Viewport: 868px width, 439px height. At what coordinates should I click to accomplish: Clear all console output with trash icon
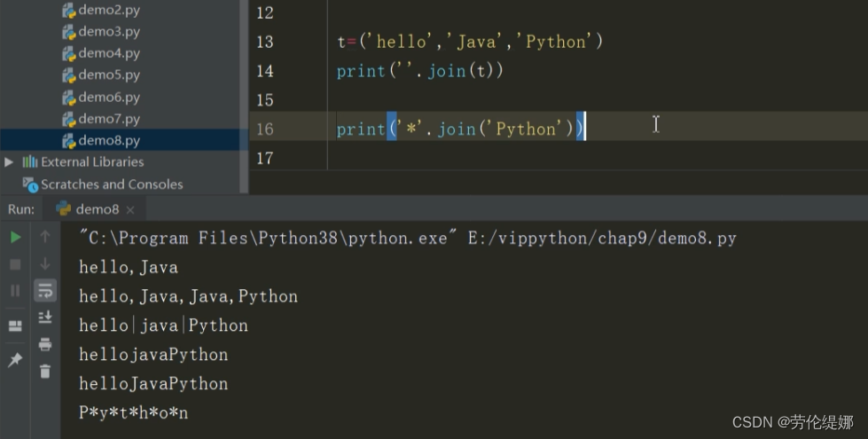coord(45,371)
